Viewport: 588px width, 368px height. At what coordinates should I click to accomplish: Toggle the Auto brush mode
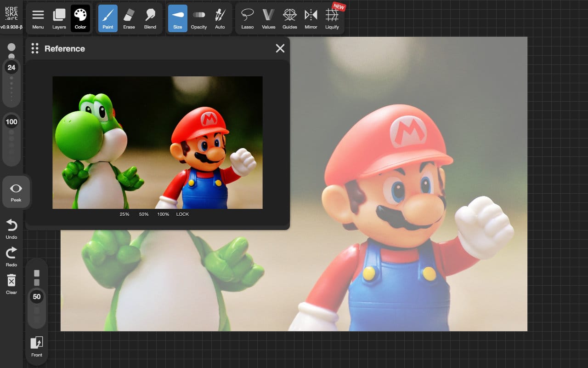click(220, 18)
